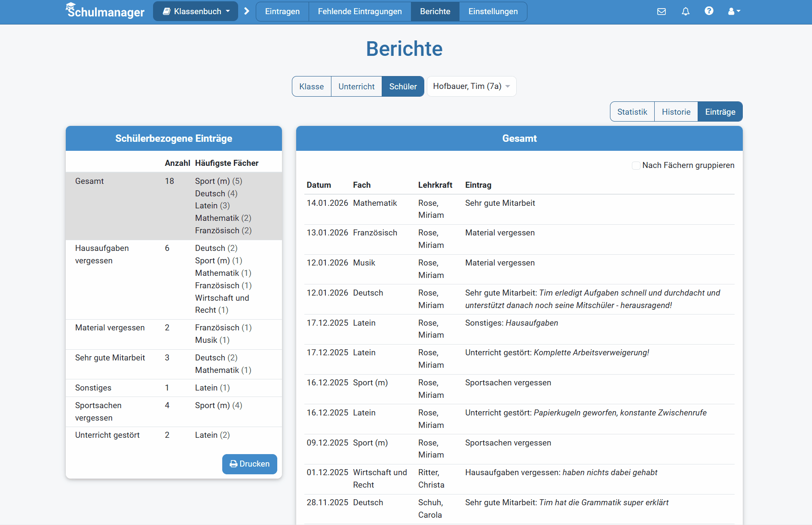Screen dimensions: 812x525
Task: Enable Nach Fächern gruppieren checkbox
Action: coord(636,165)
